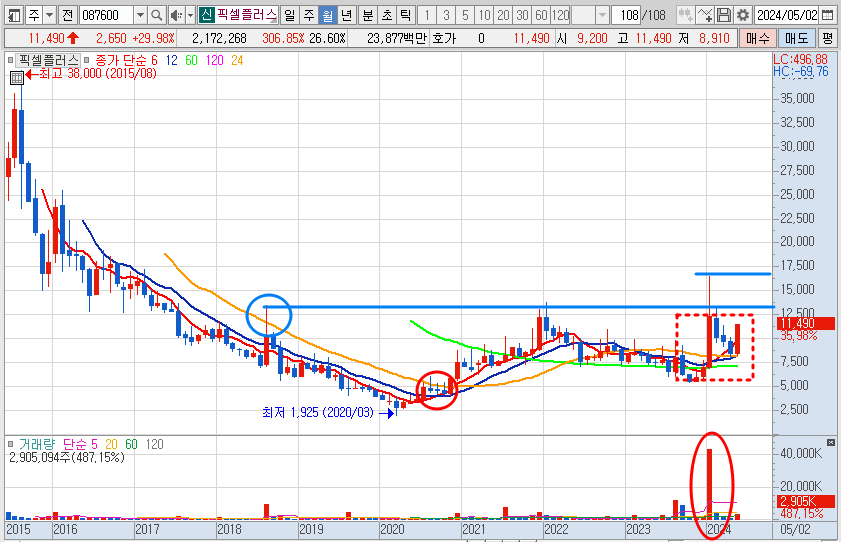Select interval button 5

[465, 15]
